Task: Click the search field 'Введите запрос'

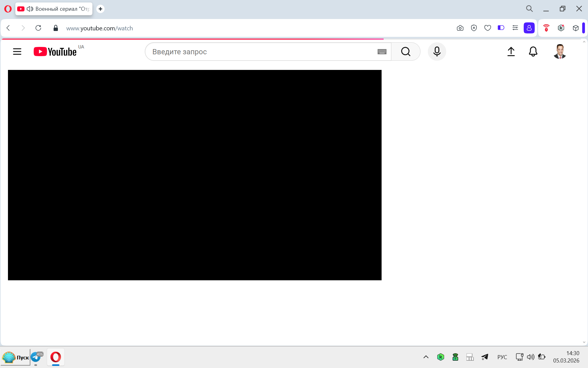Action: tap(260, 52)
